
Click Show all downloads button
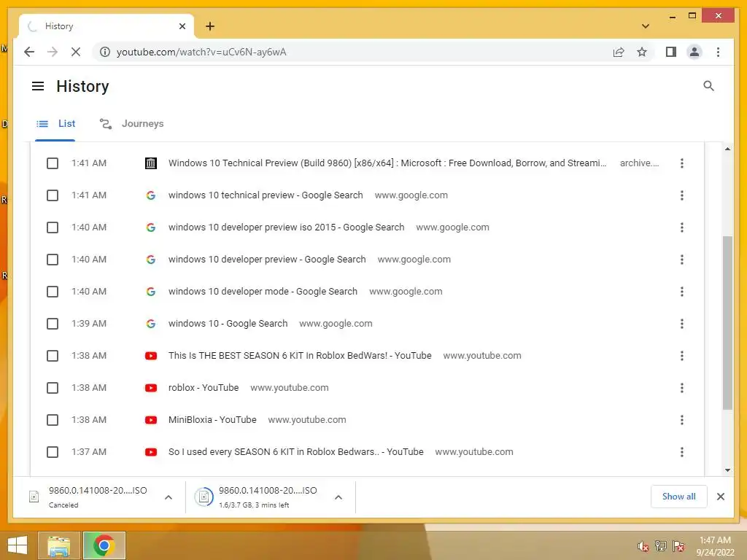[x=678, y=497]
